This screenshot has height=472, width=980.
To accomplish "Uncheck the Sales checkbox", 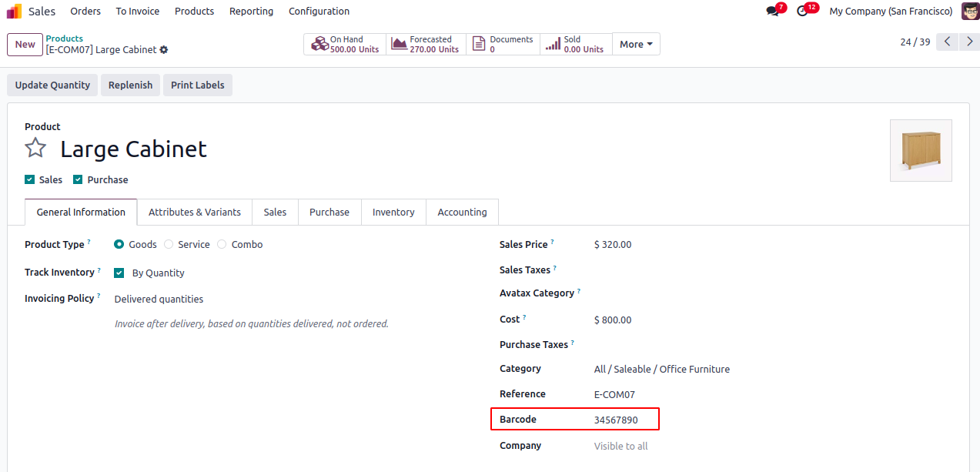I will (30, 179).
